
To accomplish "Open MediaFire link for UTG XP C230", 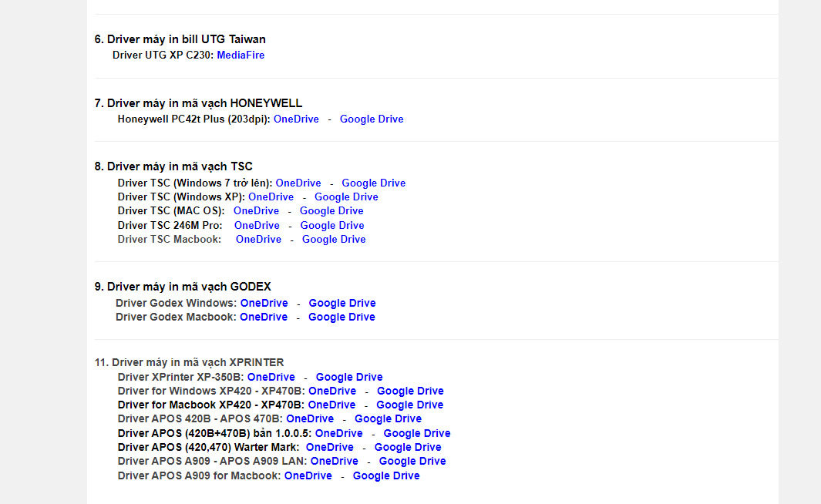I will point(241,55).
